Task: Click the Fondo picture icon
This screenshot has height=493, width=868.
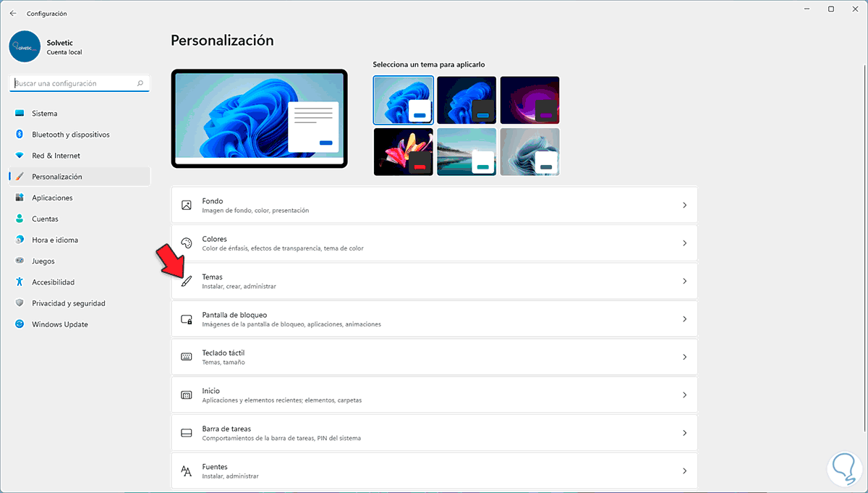Action: pos(186,205)
